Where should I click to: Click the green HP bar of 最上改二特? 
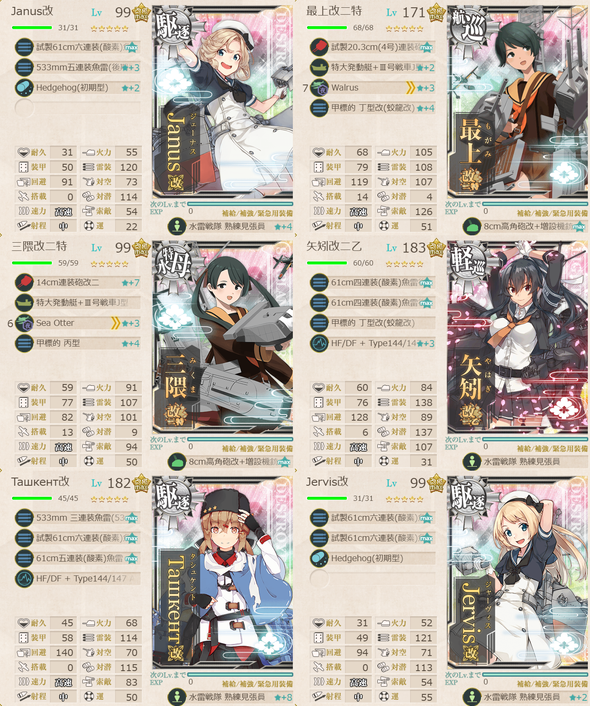pos(327,27)
